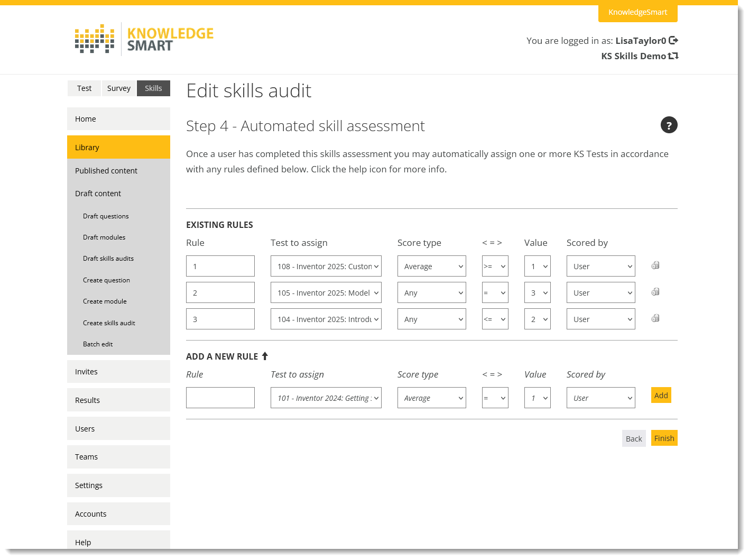Open Test to assign dropdown for rule 1

click(x=326, y=266)
